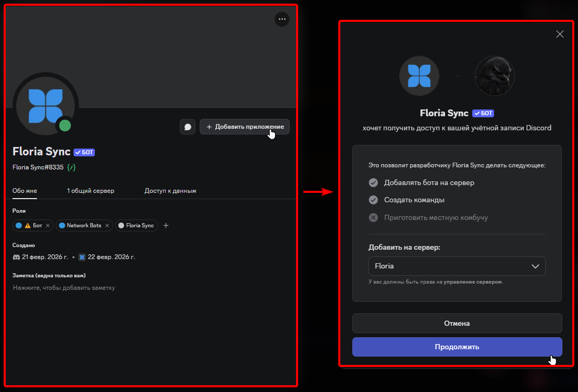Click the Добавить приложение button
Screen dimensions: 578x392
click(245, 127)
